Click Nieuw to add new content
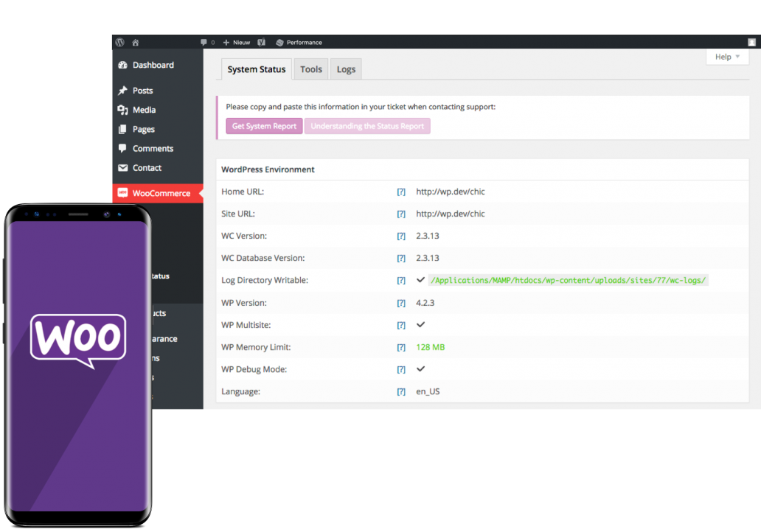Image resolution: width=761 pixels, height=532 pixels. pos(236,42)
